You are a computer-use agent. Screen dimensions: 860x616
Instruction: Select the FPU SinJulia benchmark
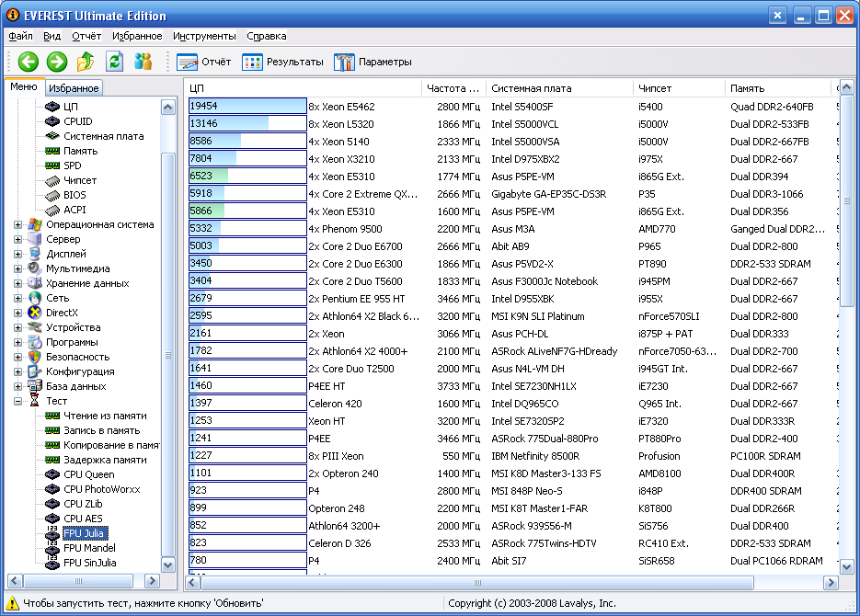[x=90, y=563]
